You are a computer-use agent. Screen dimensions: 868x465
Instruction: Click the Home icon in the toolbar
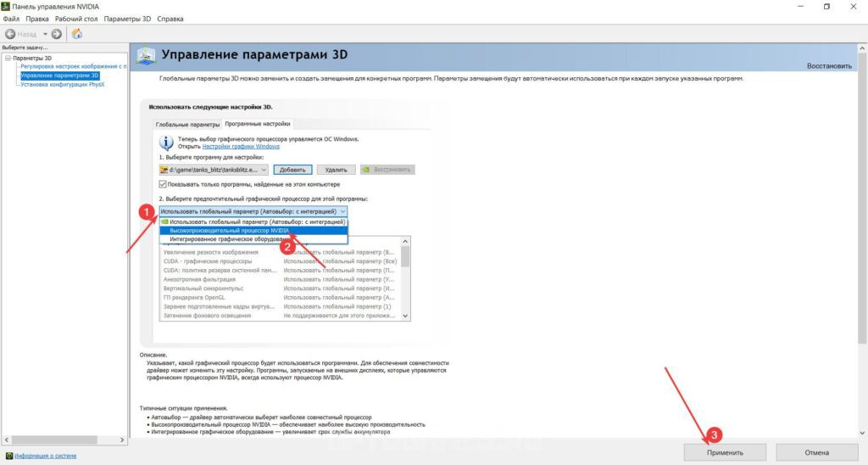coord(77,34)
